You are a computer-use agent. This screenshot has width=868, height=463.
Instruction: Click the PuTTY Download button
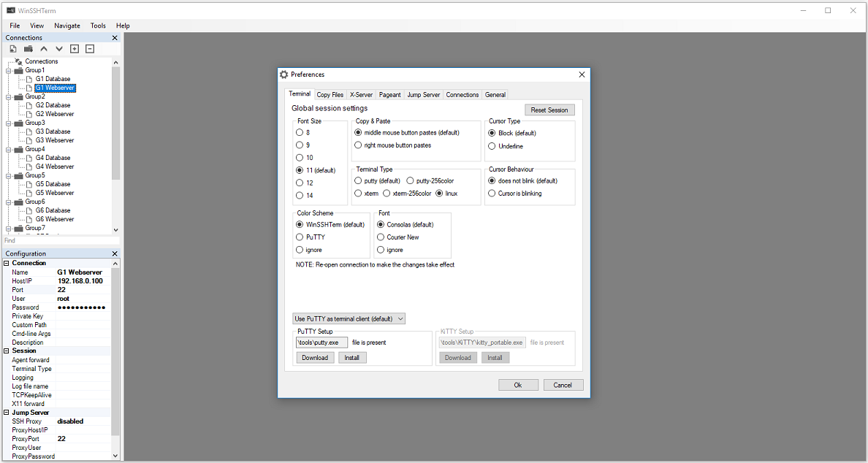315,358
